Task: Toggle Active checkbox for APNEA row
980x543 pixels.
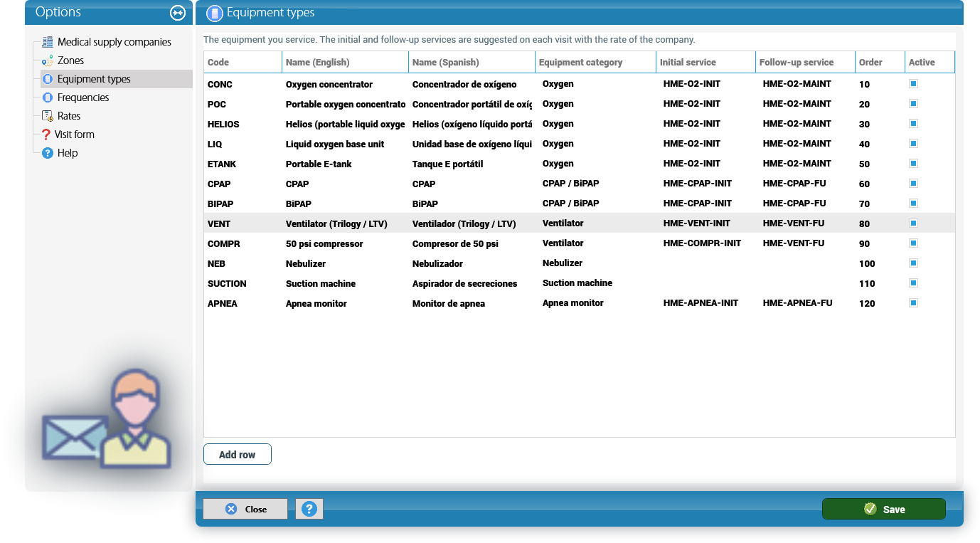Action: pos(914,303)
